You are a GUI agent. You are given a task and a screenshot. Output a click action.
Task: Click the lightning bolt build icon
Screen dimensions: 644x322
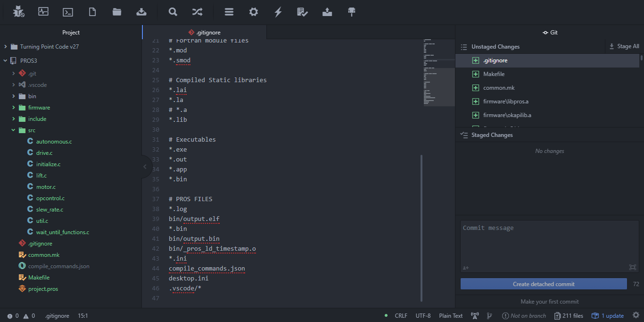coord(278,12)
